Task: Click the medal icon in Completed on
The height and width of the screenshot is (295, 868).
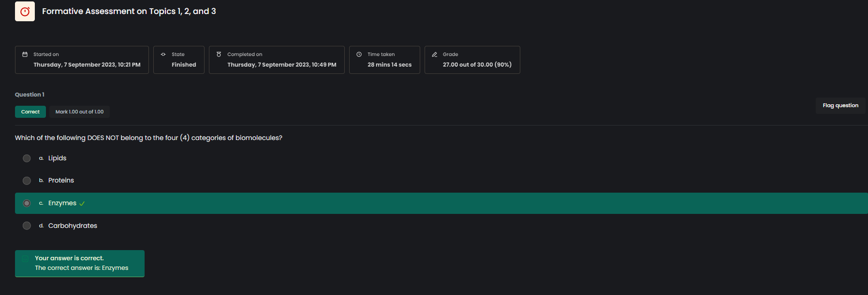Action: pyautogui.click(x=219, y=55)
